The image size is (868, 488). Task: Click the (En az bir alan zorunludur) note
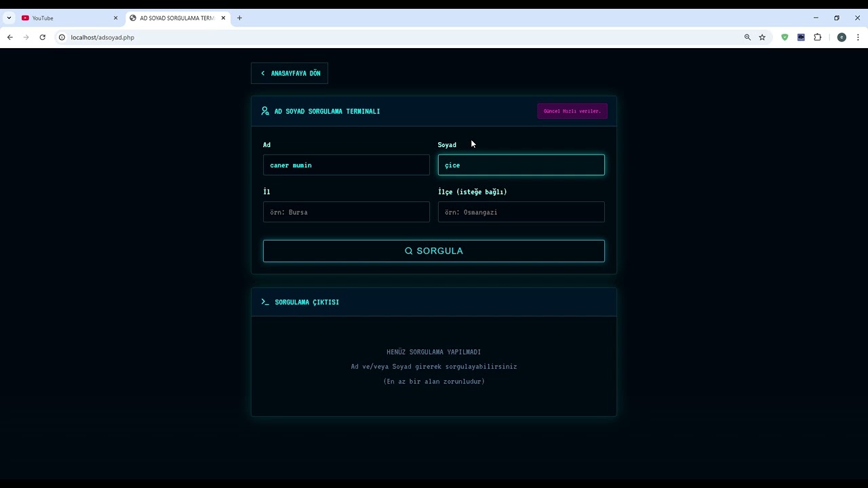[434, 382]
